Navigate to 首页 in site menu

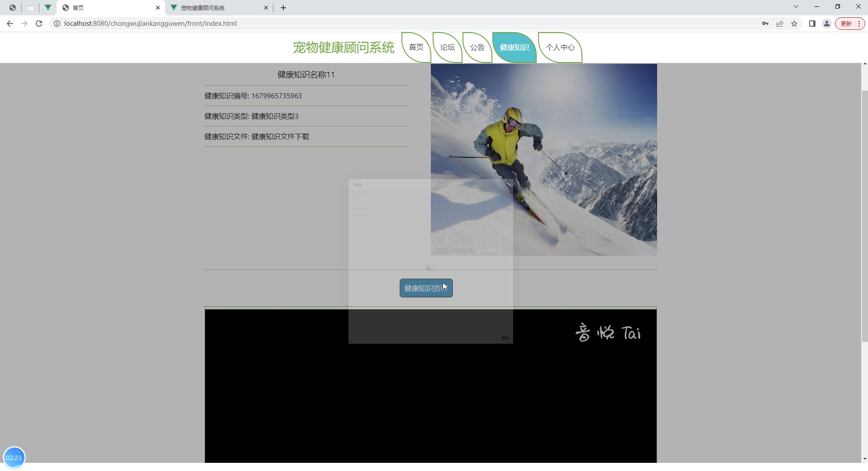[416, 47]
